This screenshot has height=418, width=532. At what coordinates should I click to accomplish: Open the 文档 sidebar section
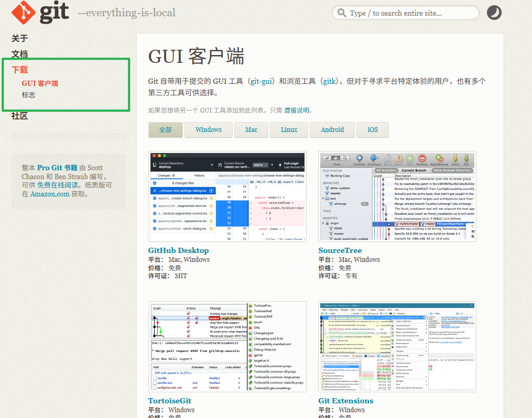(20, 54)
